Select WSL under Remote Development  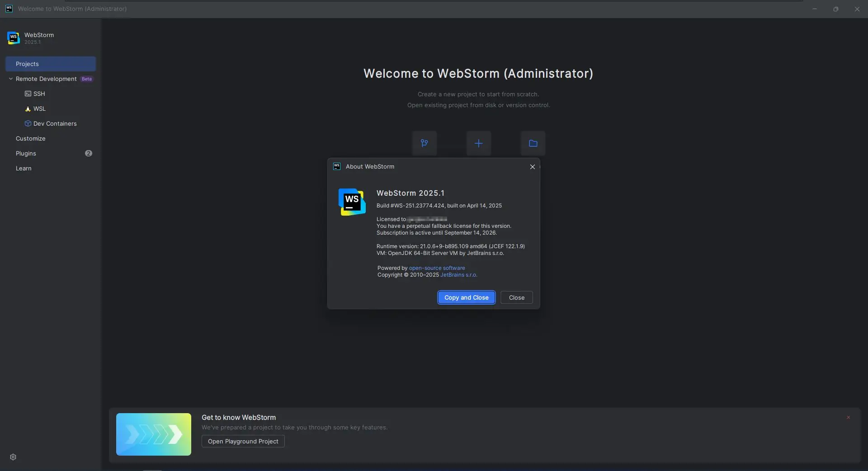click(38, 108)
